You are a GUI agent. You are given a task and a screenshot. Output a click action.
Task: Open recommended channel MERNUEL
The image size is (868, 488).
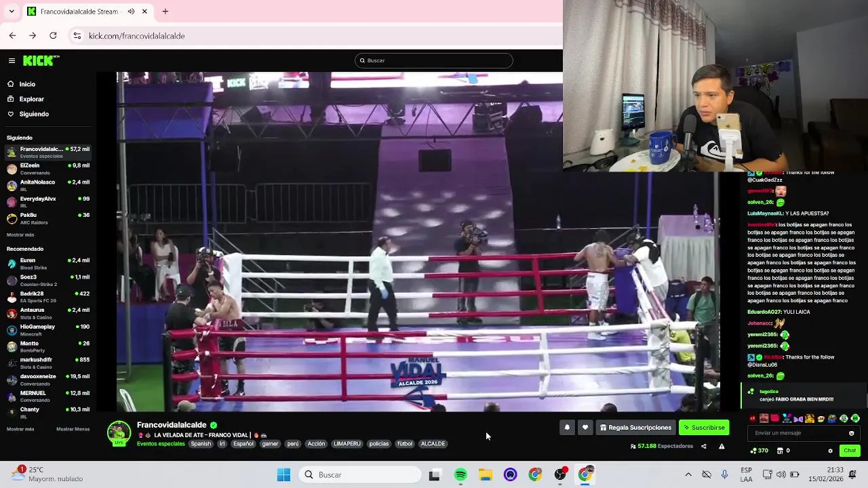click(x=47, y=396)
